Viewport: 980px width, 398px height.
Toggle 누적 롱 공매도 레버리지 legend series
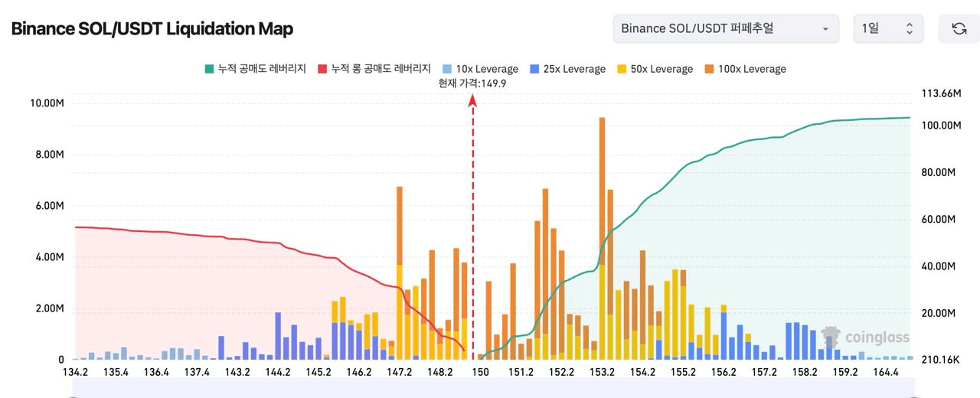(x=374, y=69)
